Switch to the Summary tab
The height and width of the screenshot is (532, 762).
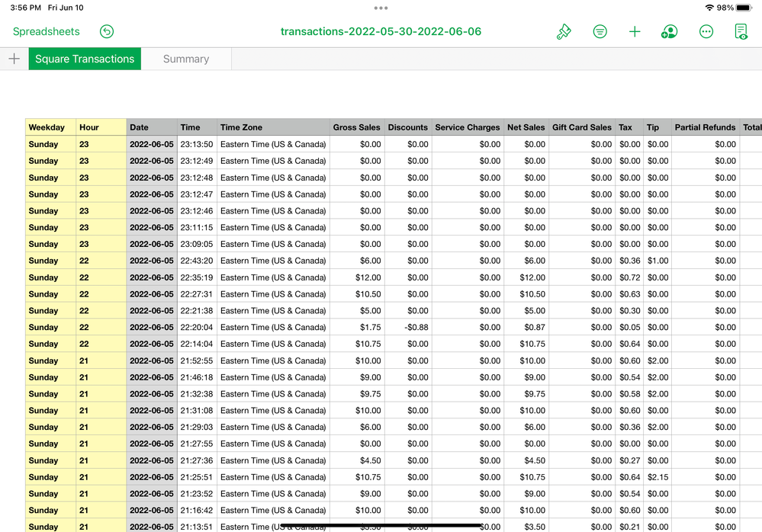point(185,59)
